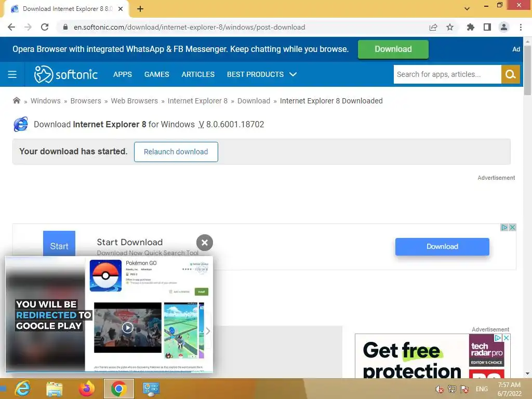Click the Chrome taskbar icon
Image resolution: width=532 pixels, height=399 pixels.
click(118, 389)
